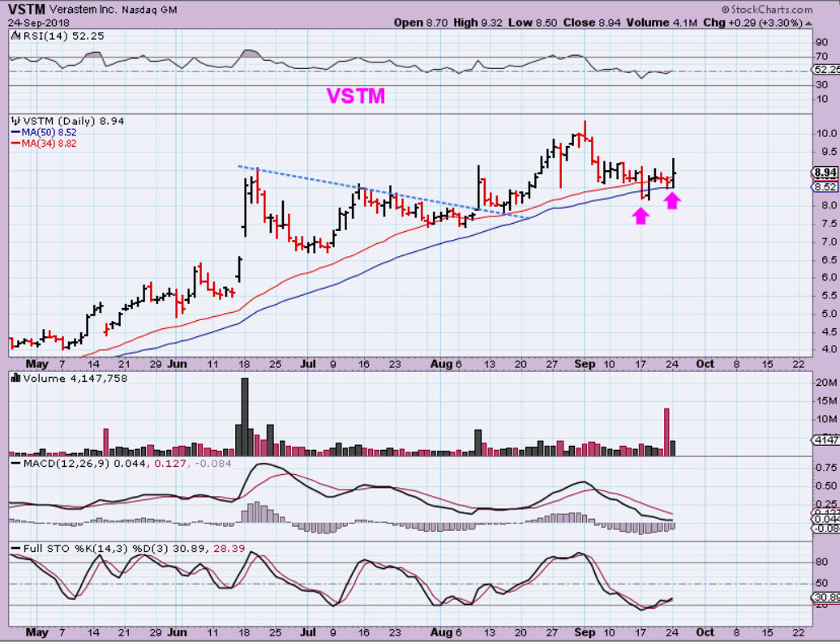Click the Low 8.50 value
The image size is (840, 642).
[x=533, y=23]
